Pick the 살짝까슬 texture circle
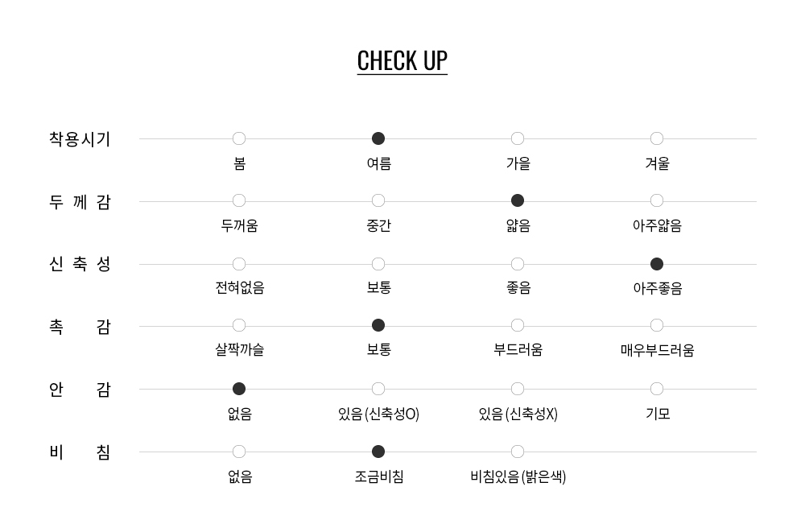The width and height of the screenshot is (805, 532). [239, 325]
